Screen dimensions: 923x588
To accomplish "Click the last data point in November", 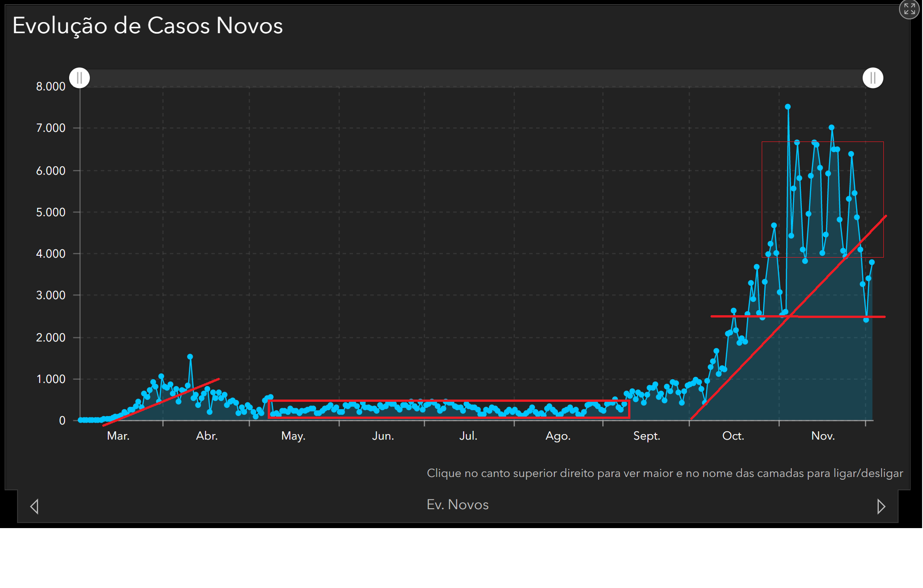I will click(871, 262).
